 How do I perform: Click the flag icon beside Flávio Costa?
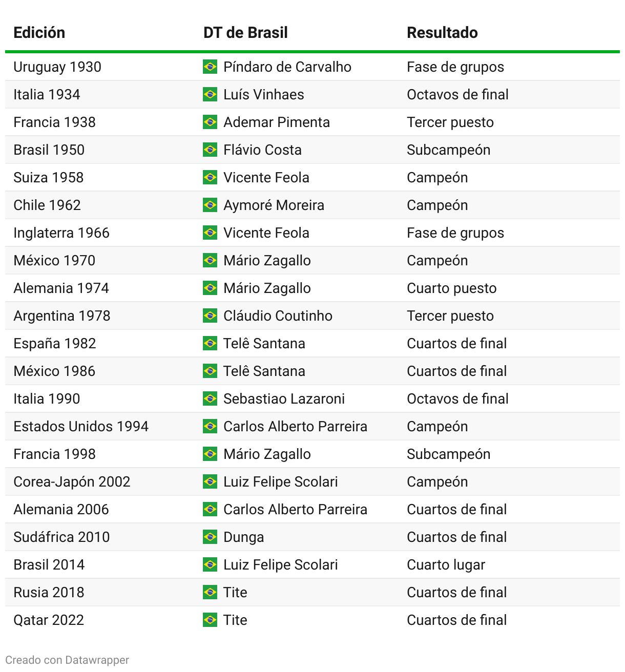coord(210,150)
